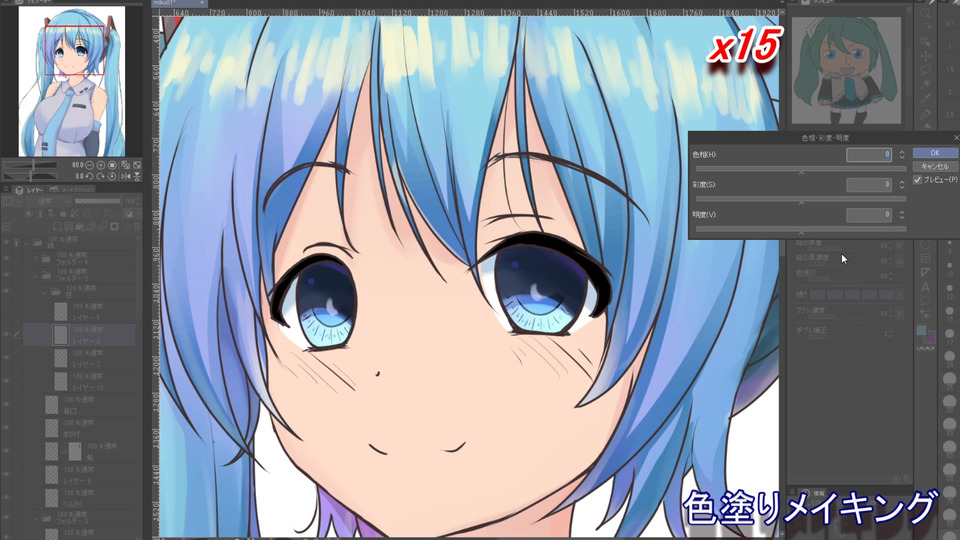960x540 pixels.
Task: Select the Auto select wand tool
Action: (x=926, y=84)
